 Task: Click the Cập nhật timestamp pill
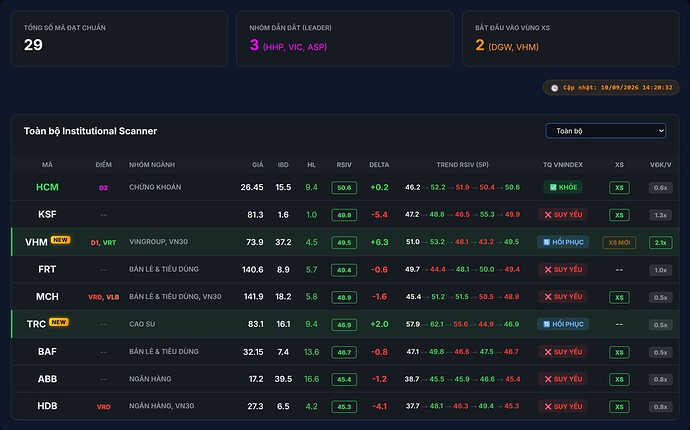click(x=611, y=88)
